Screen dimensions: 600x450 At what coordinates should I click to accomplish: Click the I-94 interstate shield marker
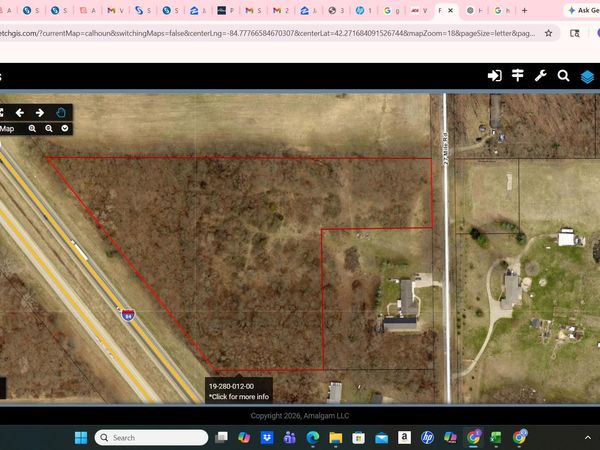(x=128, y=315)
